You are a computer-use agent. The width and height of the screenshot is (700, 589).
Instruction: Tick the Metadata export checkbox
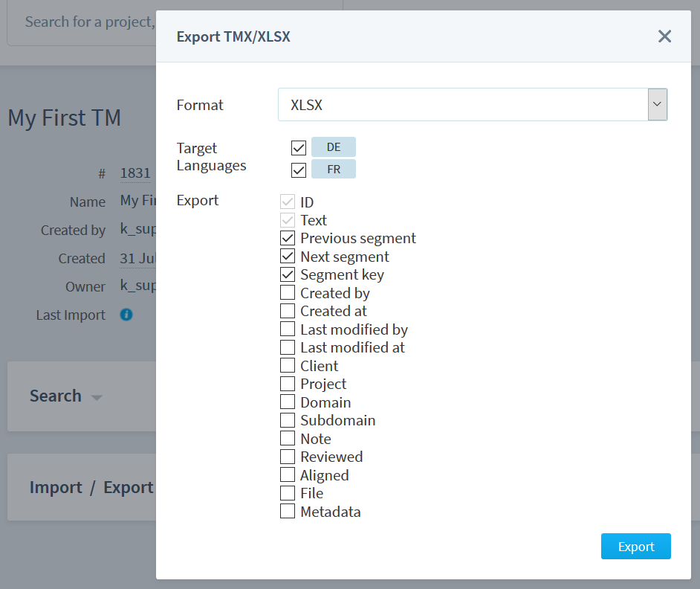coord(288,511)
